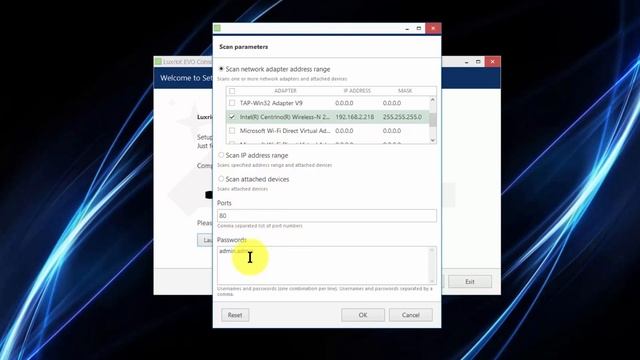Click the adapter list scrollbar thumb

pos(433,119)
